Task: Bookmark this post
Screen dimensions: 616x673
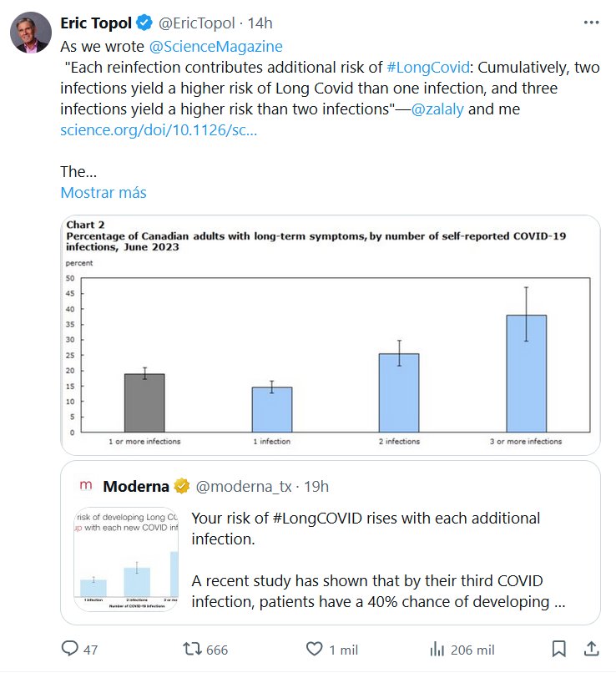Action: point(559,649)
